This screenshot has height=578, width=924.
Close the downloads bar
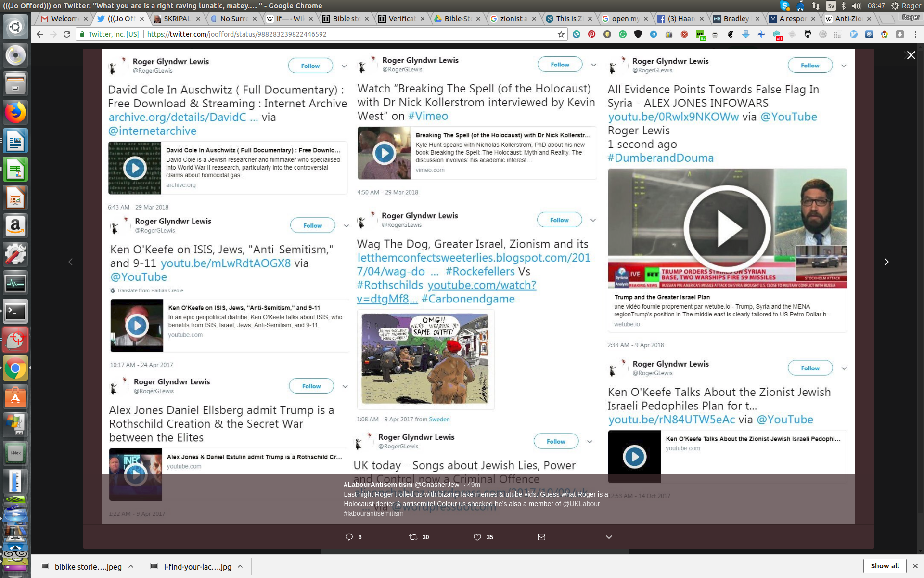coord(915,566)
